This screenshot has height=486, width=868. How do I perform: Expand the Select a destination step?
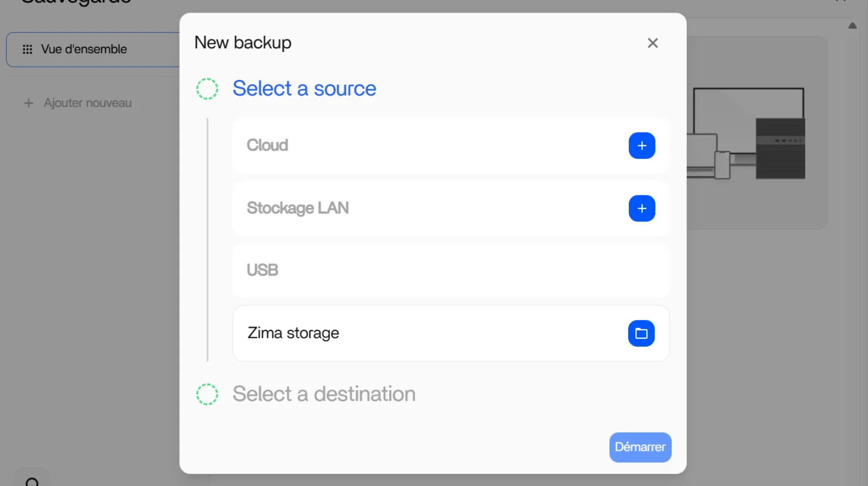pyautogui.click(x=324, y=394)
